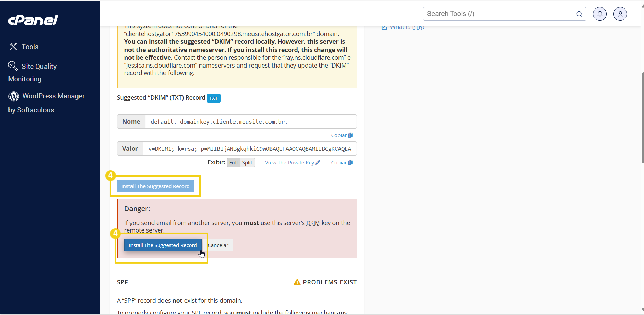Click the cPanel logo
The height and width of the screenshot is (315, 644).
coord(33,20)
